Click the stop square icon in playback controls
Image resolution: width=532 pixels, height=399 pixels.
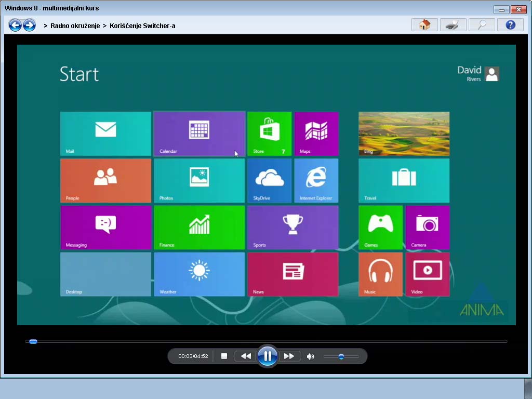(224, 356)
